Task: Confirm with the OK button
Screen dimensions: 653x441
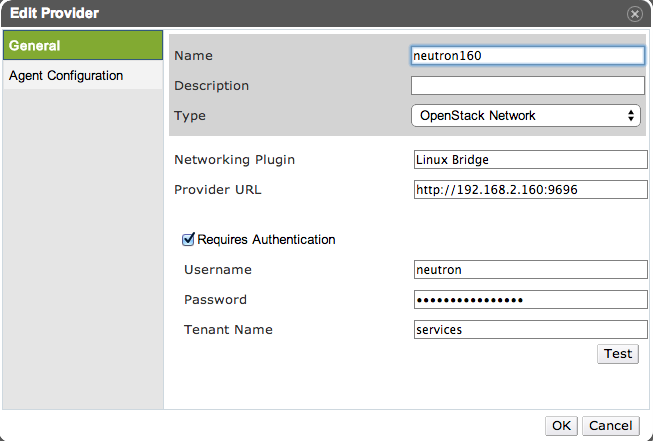Action: (x=561, y=426)
